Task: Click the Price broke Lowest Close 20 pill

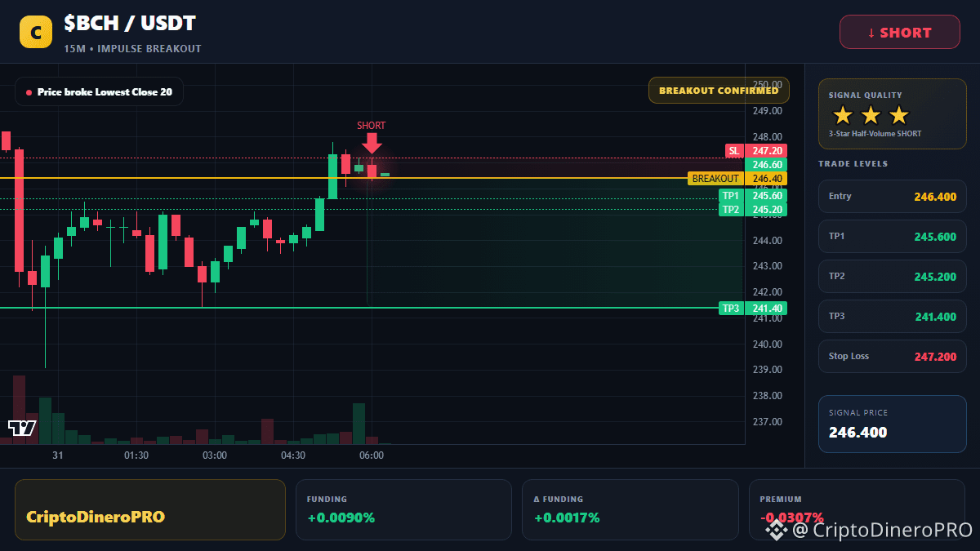Action: (100, 92)
